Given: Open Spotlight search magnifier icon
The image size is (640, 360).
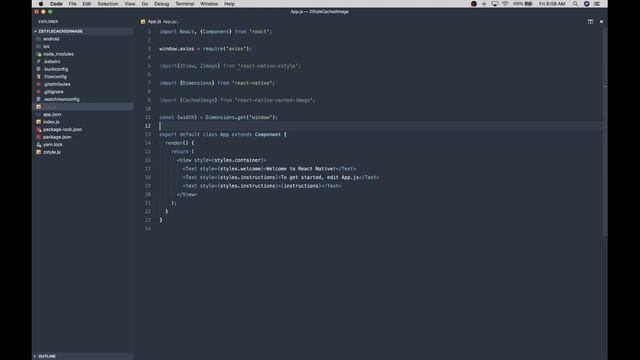Looking at the screenshot, I should point(575,4).
